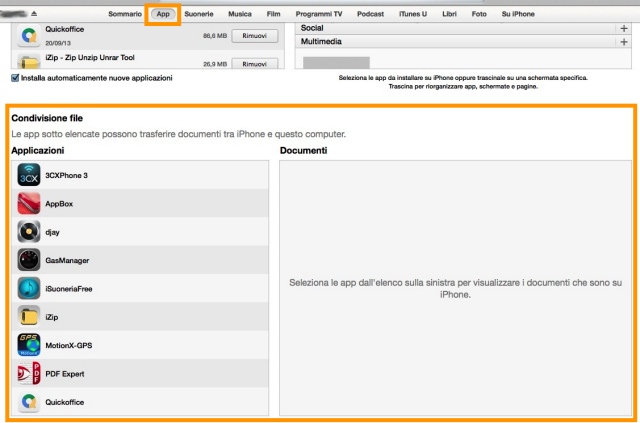
Task: Expand the Social category with plus
Action: click(624, 28)
